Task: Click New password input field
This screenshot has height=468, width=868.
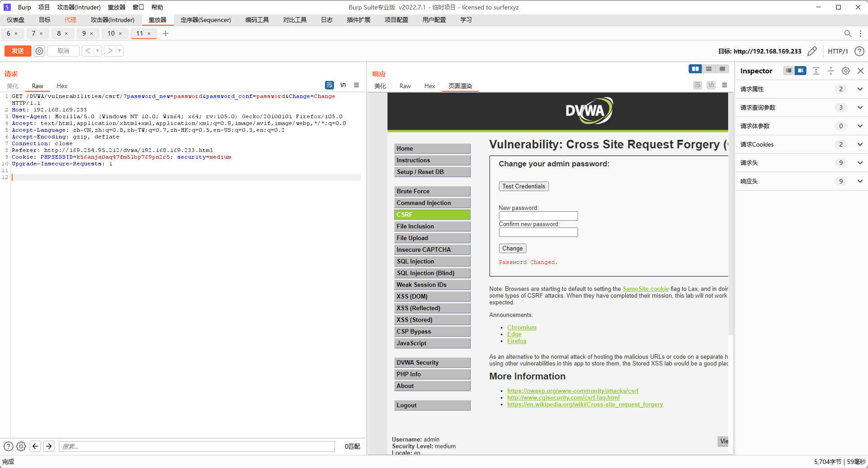Action: (538, 216)
